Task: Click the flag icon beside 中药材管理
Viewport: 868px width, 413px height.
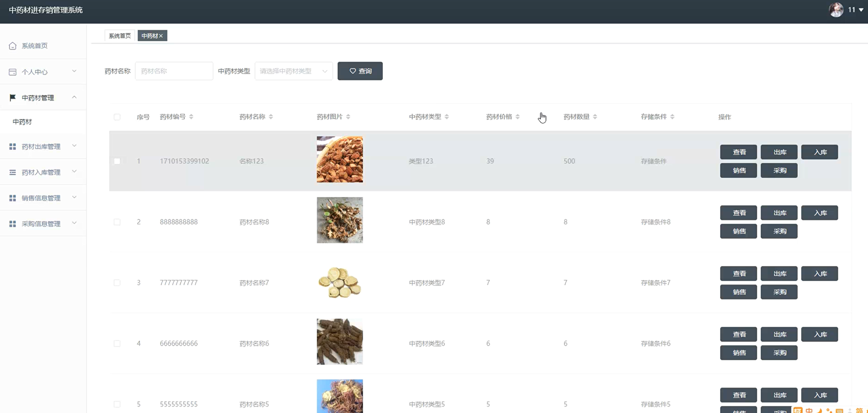Action: click(x=12, y=98)
